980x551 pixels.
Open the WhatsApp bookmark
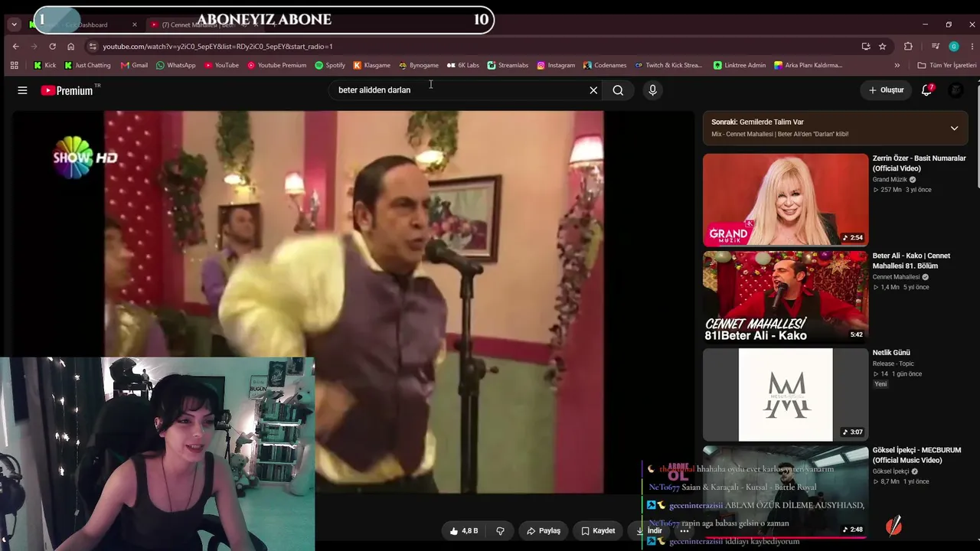pos(175,65)
